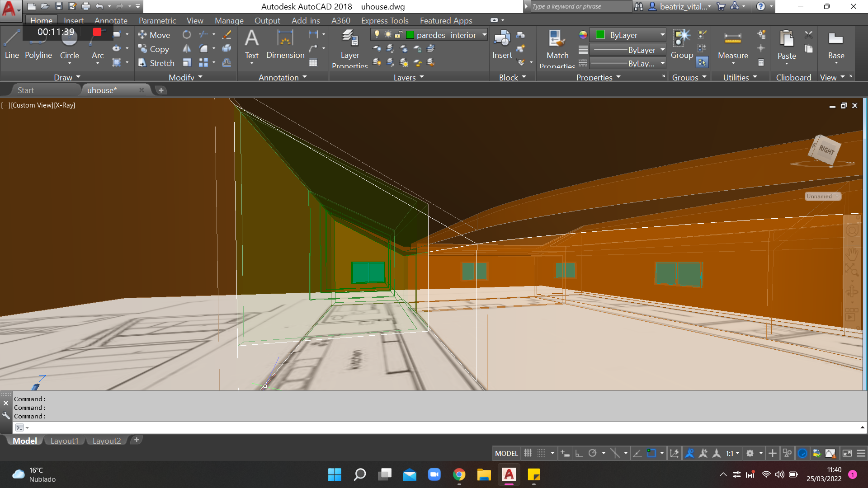
Task: Click the beatriz_vital account sign-in button
Action: [x=680, y=6]
